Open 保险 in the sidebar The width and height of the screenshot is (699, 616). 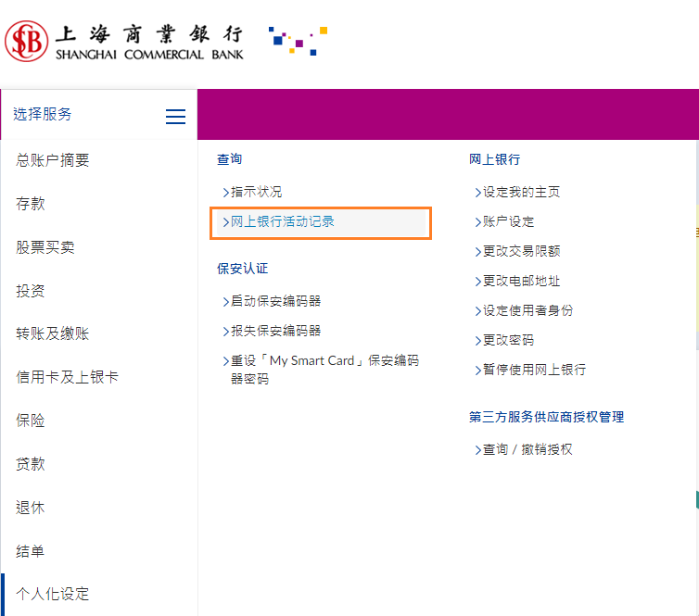[31, 421]
